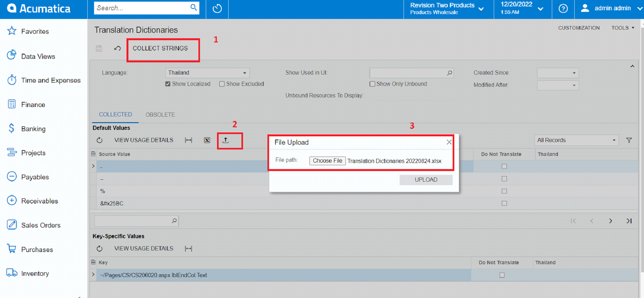Refresh the Default Values grid

click(100, 140)
